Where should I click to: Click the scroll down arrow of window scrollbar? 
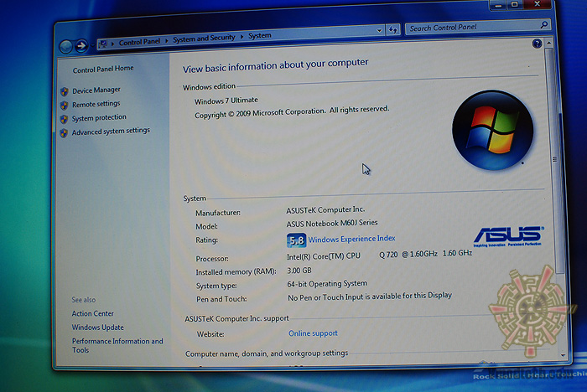pos(563,355)
